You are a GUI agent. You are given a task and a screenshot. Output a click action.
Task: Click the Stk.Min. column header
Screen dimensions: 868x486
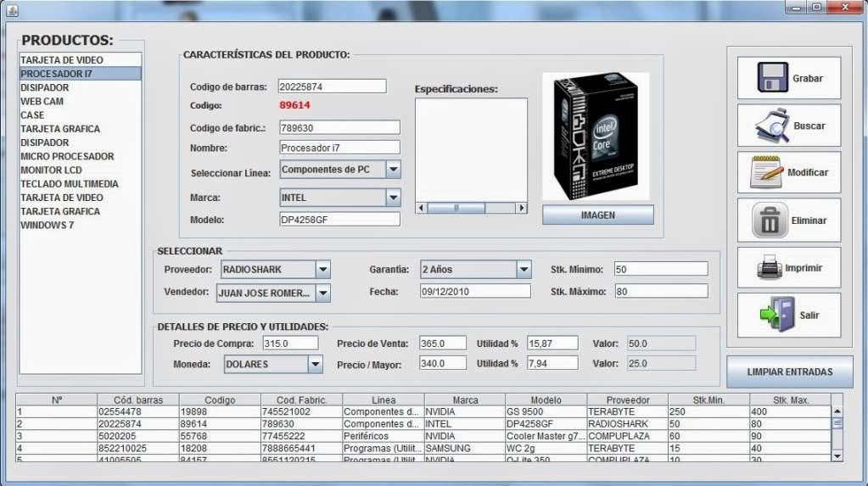point(708,399)
